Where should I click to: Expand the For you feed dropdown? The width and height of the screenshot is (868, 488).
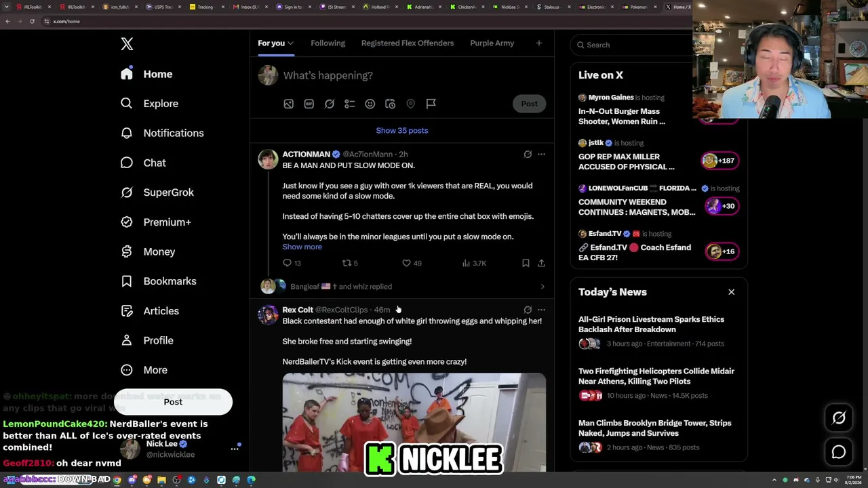(x=290, y=43)
